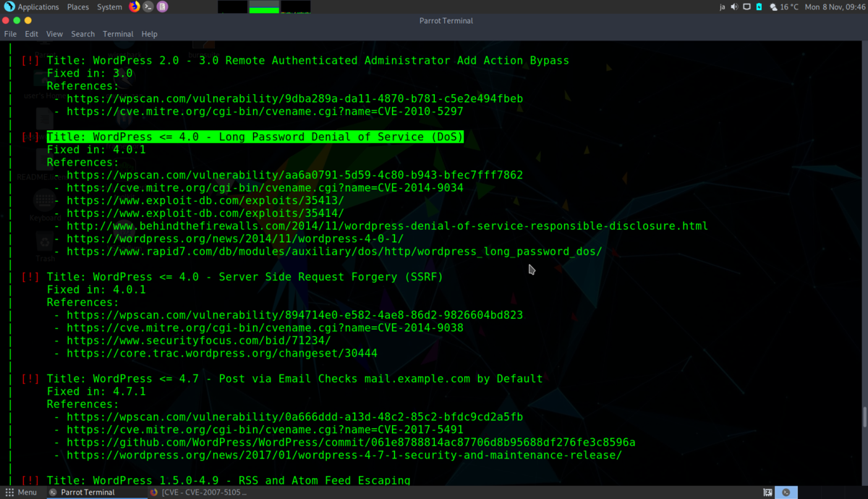
Task: Open the Help menu
Action: coord(149,34)
